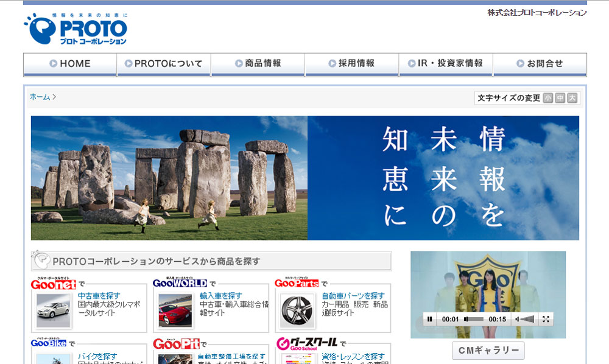Open the 自動車整備工場を探す link
The image size is (609, 364).
pos(231,356)
